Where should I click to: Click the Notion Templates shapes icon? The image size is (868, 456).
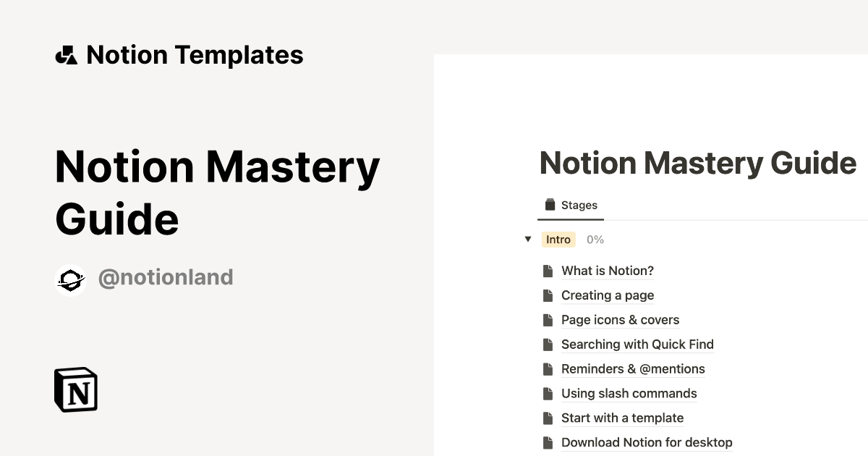pos(67,55)
